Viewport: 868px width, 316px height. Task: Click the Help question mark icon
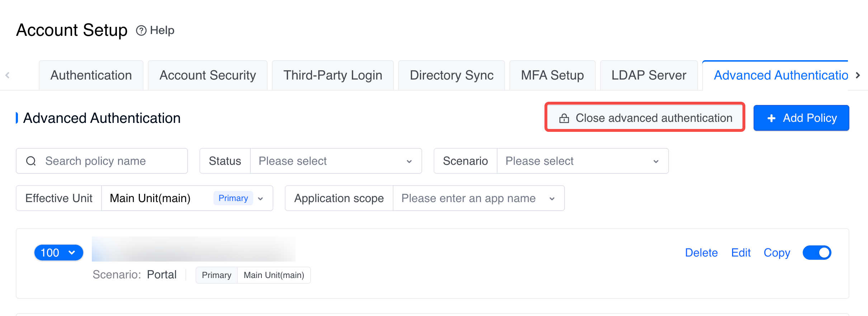click(141, 30)
